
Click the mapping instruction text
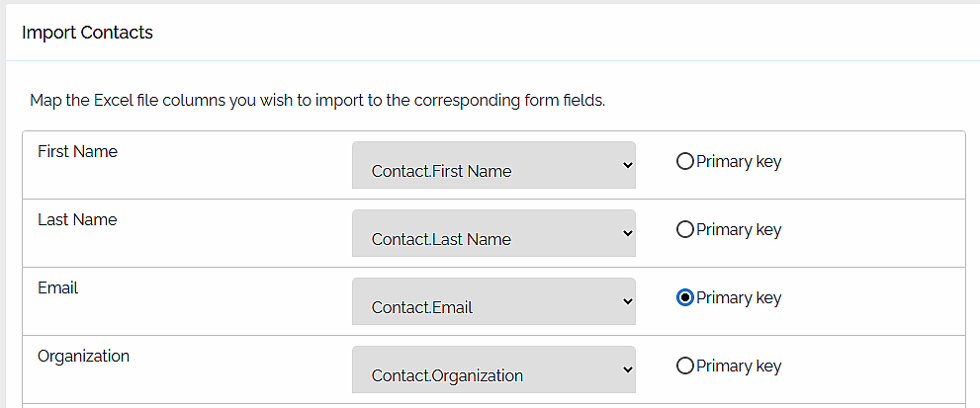[316, 100]
